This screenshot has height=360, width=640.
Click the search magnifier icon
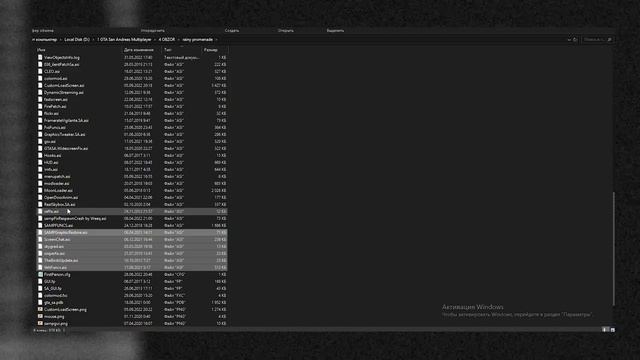pyautogui.click(x=609, y=40)
